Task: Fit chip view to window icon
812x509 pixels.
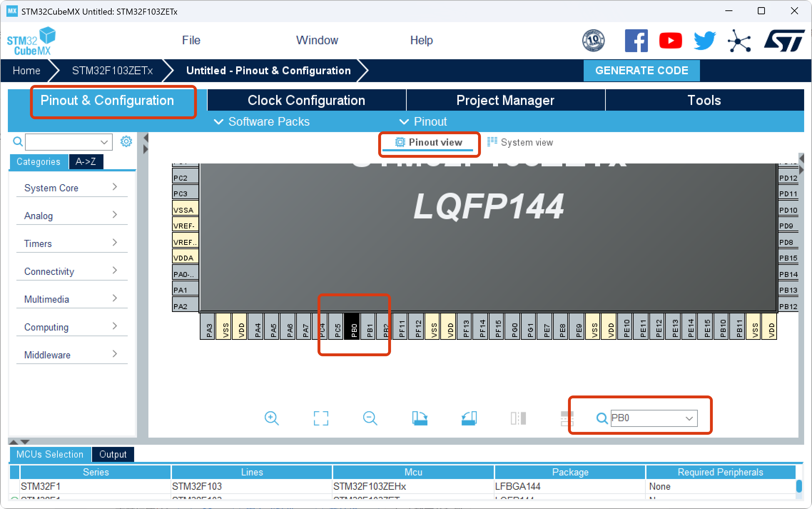Action: coord(321,418)
